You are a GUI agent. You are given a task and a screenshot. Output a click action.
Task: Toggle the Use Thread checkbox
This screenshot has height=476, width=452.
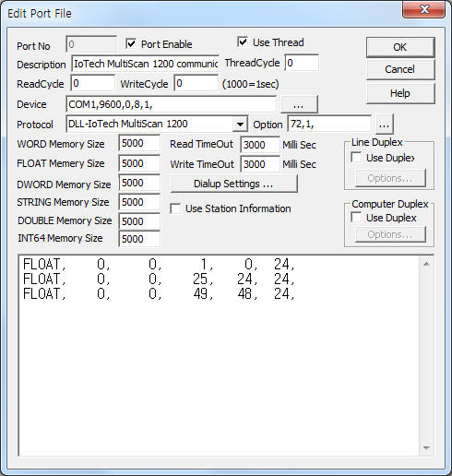(x=243, y=42)
